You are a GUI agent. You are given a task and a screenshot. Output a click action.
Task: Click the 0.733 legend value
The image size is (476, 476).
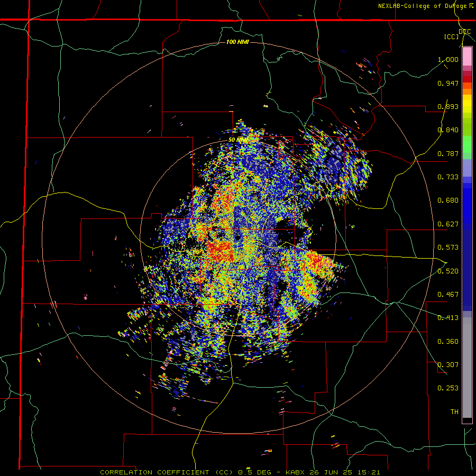click(x=448, y=177)
